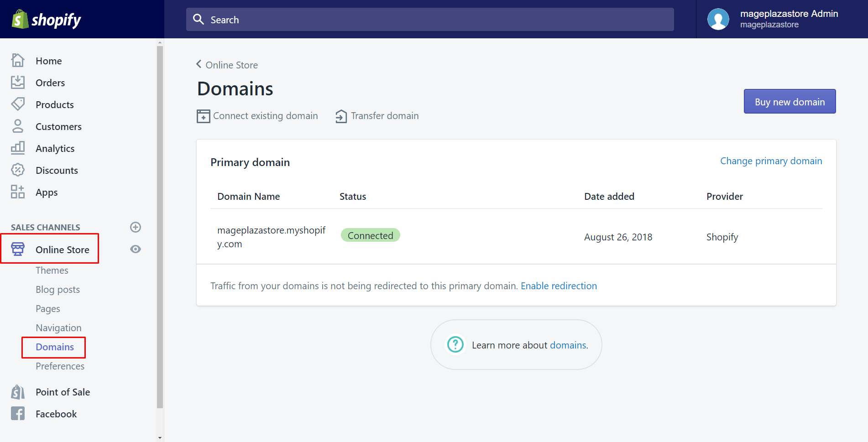Open Customers in the sidebar
The width and height of the screenshot is (868, 442).
point(58,126)
